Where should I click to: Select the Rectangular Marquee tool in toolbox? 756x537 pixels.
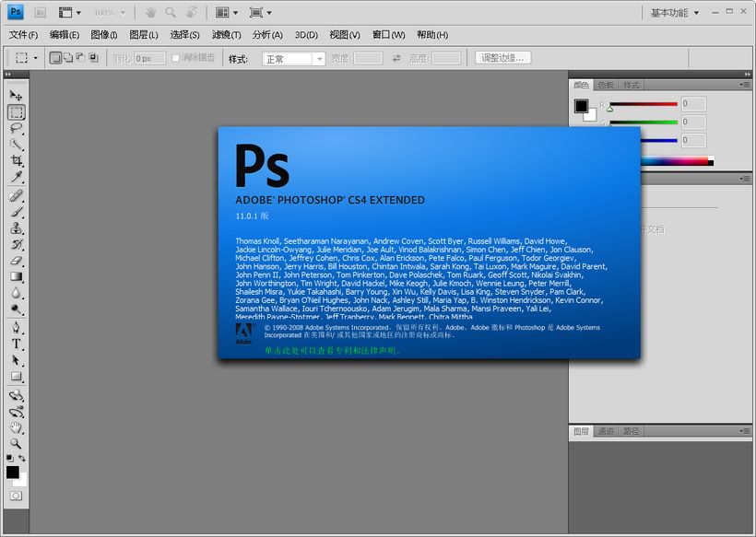pos(16,112)
